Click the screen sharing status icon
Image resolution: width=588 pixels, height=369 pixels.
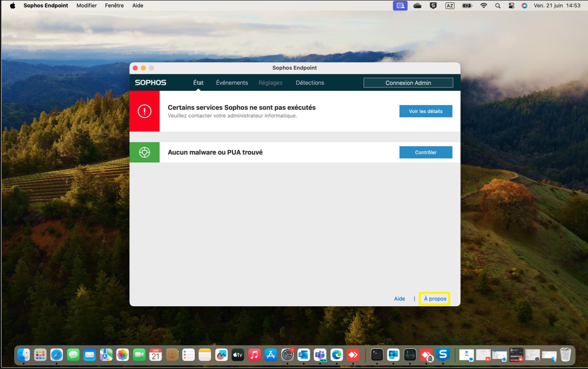click(x=400, y=6)
